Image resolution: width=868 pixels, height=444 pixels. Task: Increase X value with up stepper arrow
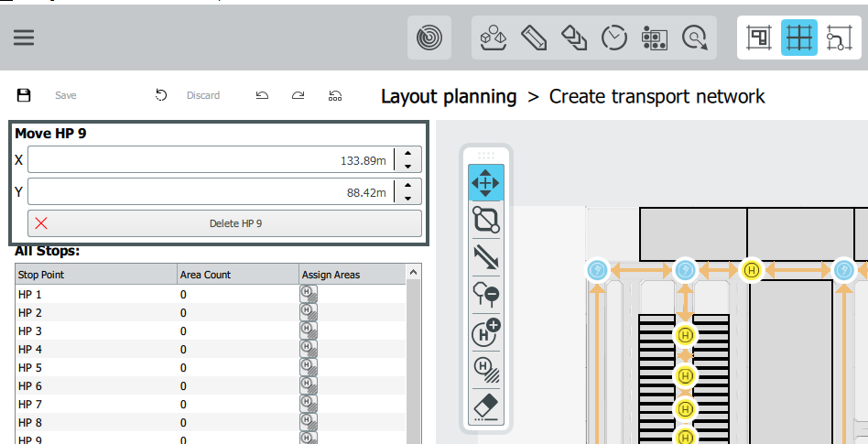[x=408, y=154]
